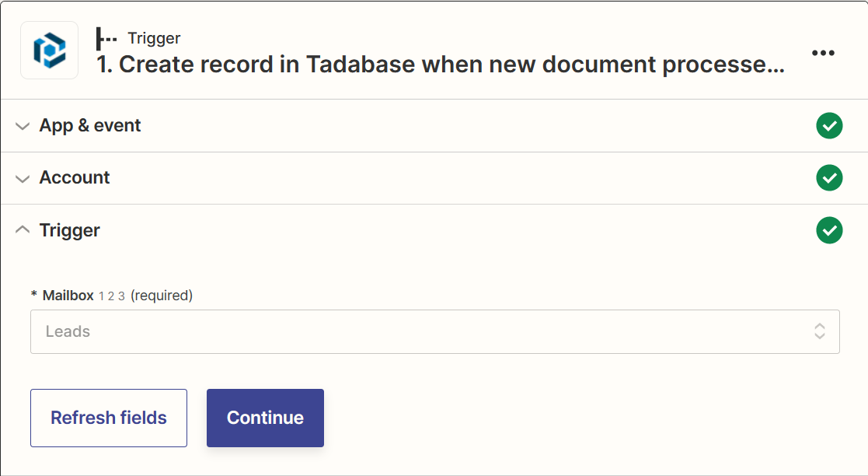Click the green checkmark on Account
This screenshot has height=476, width=868.
[x=829, y=177]
